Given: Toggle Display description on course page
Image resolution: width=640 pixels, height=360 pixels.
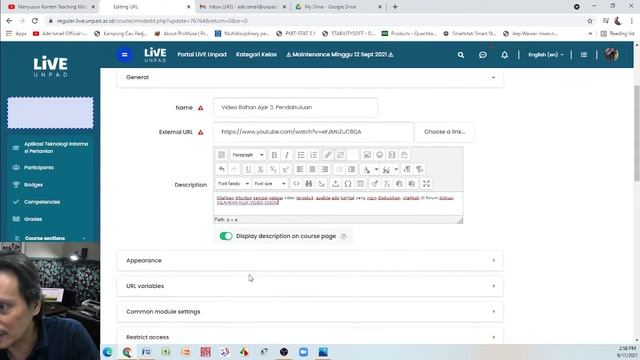Looking at the screenshot, I should [x=226, y=236].
